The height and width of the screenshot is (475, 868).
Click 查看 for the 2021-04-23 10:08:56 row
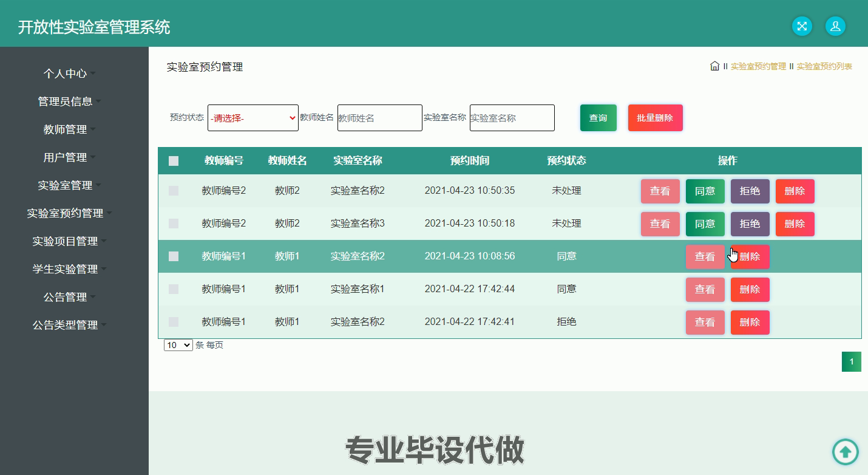pos(705,256)
